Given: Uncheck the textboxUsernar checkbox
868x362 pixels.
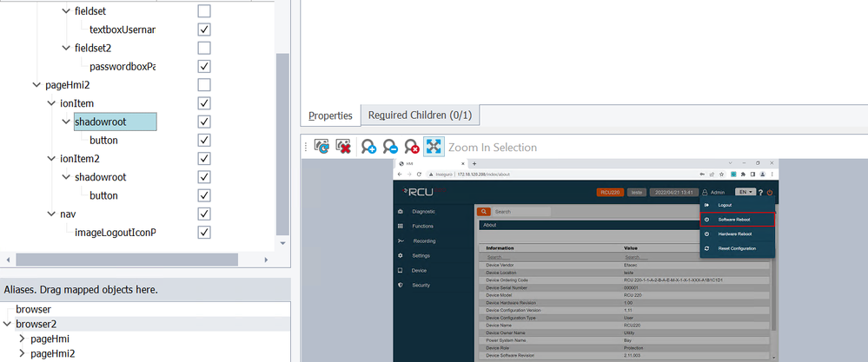Looking at the screenshot, I should [x=204, y=30].
